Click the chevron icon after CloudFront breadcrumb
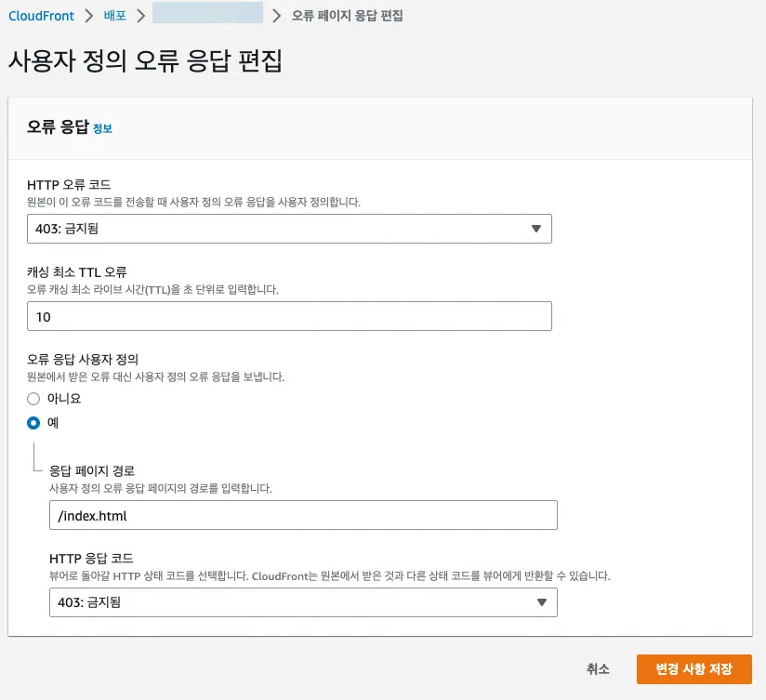The image size is (766, 700). point(89,16)
